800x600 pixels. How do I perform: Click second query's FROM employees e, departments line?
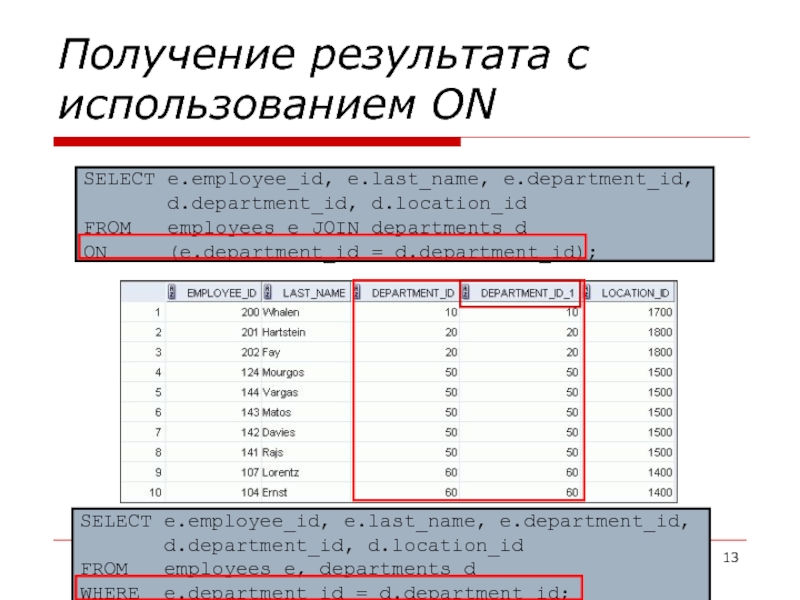coord(278,568)
